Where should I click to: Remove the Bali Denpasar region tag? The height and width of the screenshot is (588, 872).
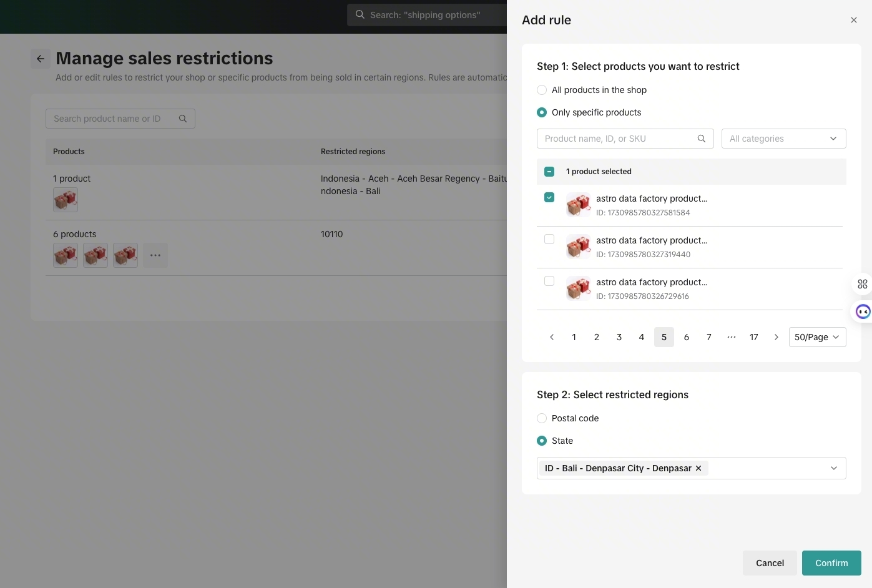tap(698, 468)
